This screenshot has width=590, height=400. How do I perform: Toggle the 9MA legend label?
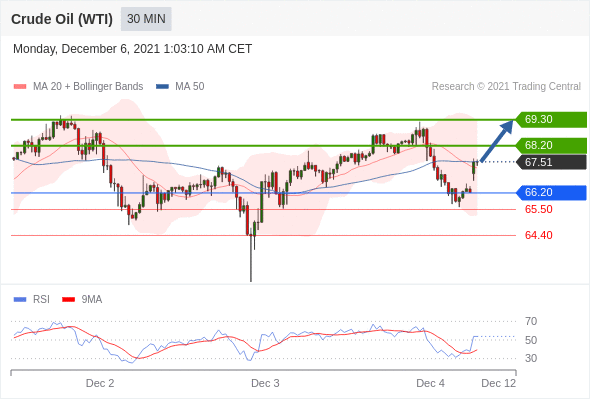click(x=92, y=300)
